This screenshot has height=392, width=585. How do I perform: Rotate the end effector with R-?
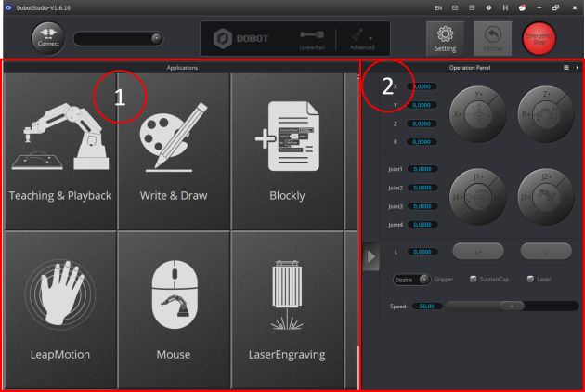click(566, 114)
